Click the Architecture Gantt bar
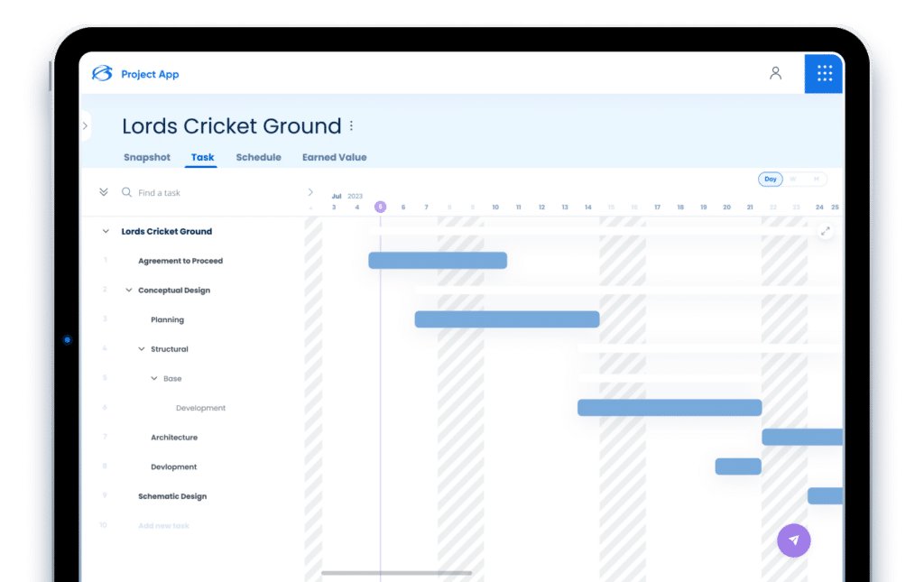 [x=802, y=437]
